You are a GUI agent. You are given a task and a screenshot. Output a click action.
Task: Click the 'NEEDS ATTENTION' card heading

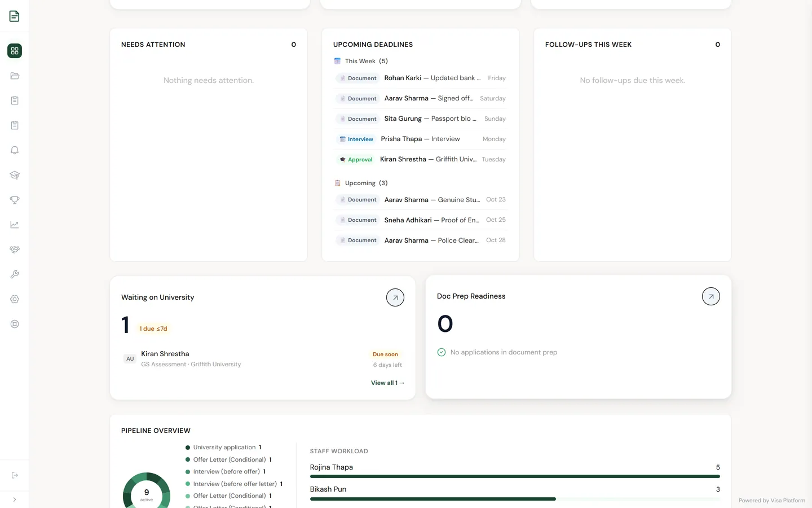[153, 45]
